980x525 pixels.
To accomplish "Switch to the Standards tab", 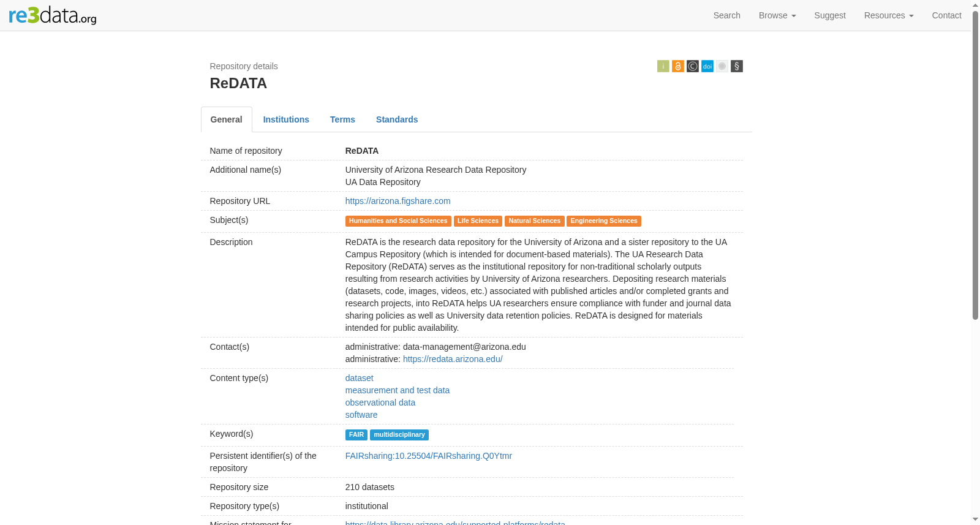I will click(397, 119).
